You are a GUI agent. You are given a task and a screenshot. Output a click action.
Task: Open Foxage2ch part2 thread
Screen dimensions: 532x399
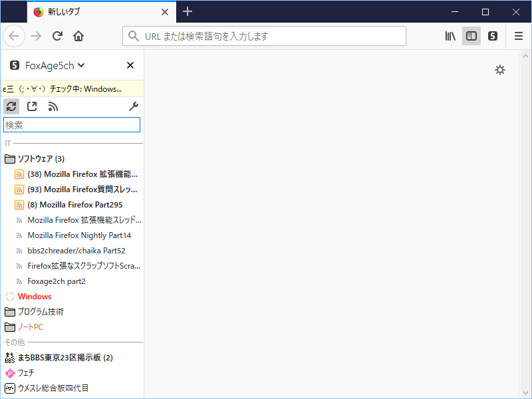pyautogui.click(x=57, y=281)
